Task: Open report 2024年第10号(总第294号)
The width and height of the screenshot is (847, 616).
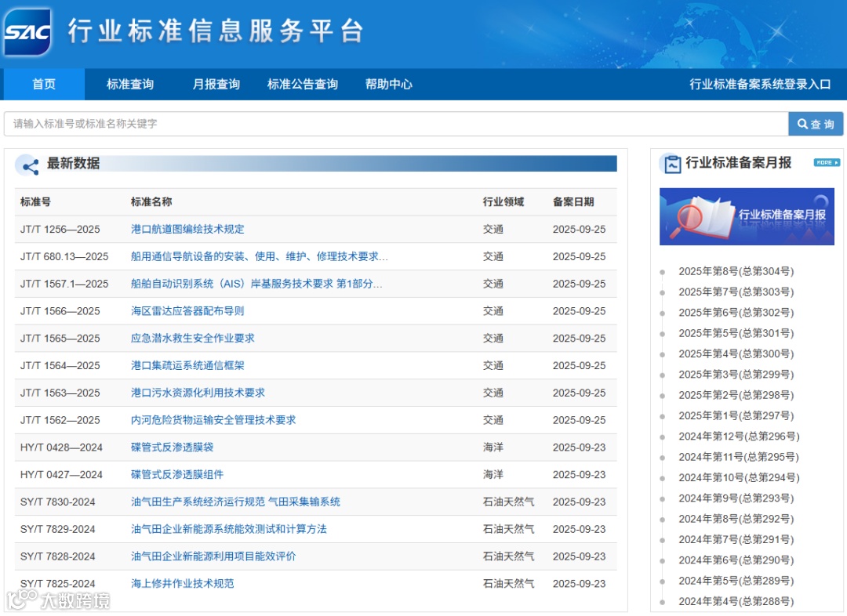Action: point(739,478)
